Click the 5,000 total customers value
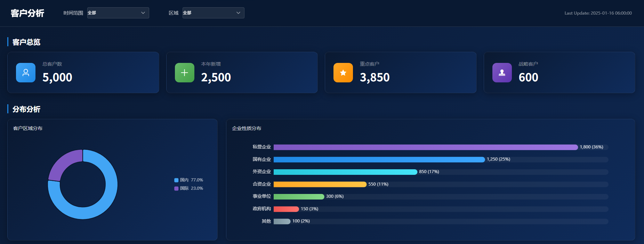 tap(57, 77)
